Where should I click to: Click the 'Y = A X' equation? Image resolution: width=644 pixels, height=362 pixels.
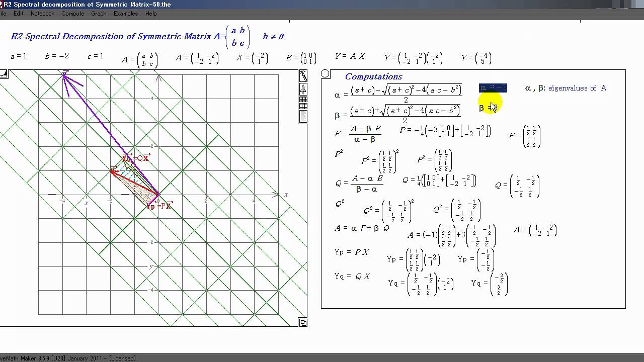coord(350,56)
